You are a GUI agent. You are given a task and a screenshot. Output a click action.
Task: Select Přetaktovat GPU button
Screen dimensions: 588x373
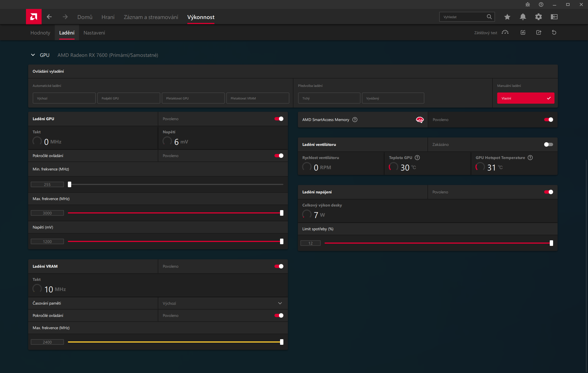(193, 98)
